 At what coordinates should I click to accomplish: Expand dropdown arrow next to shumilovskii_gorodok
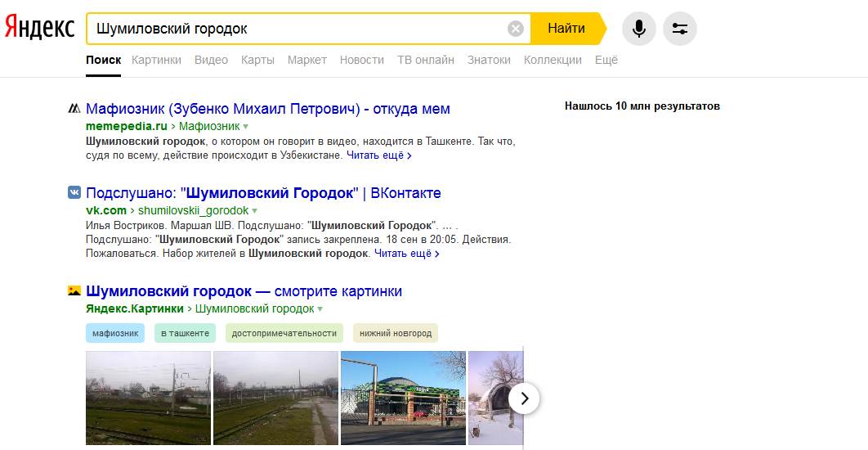click(255, 210)
